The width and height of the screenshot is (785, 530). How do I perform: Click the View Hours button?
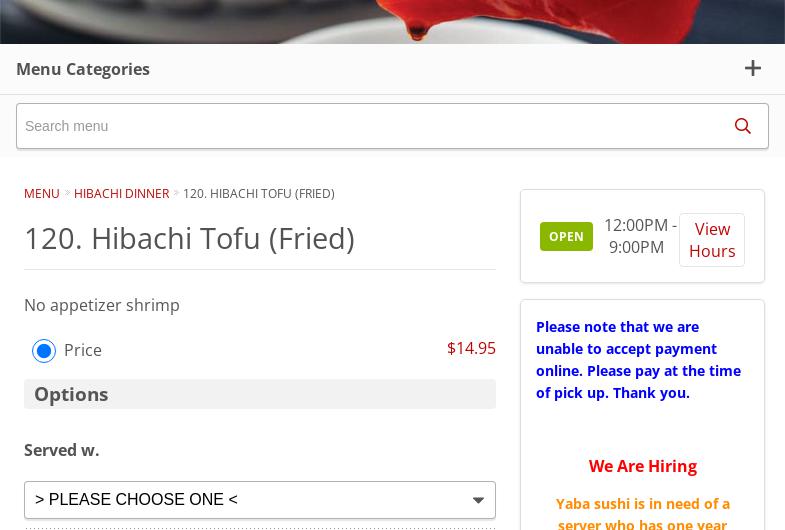(x=711, y=240)
